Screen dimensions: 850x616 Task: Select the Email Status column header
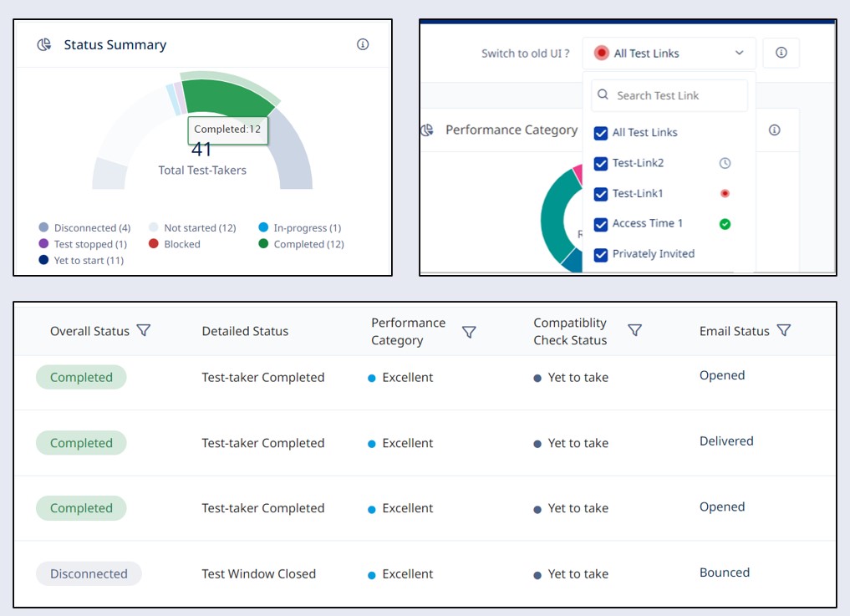click(x=736, y=330)
